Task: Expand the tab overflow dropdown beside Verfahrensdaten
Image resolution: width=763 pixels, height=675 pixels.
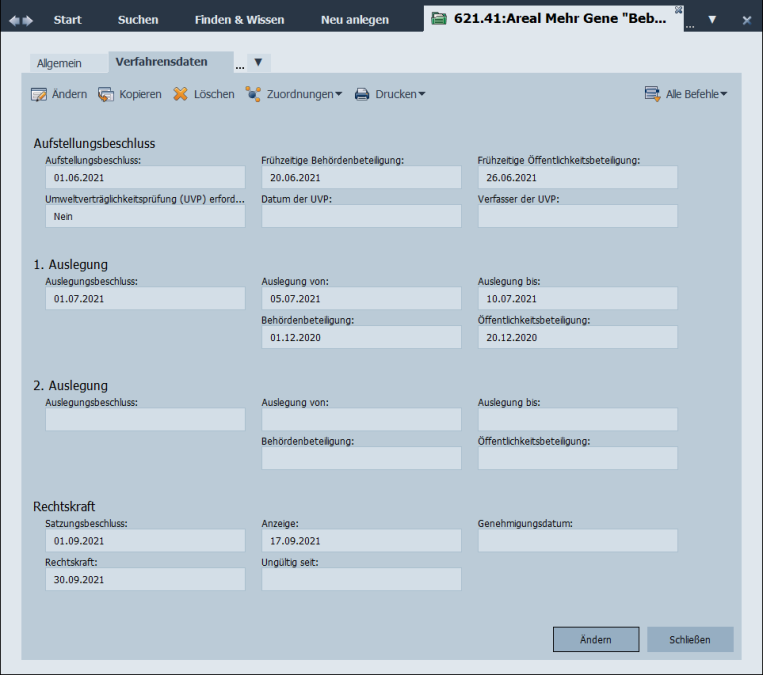Action: [258, 62]
